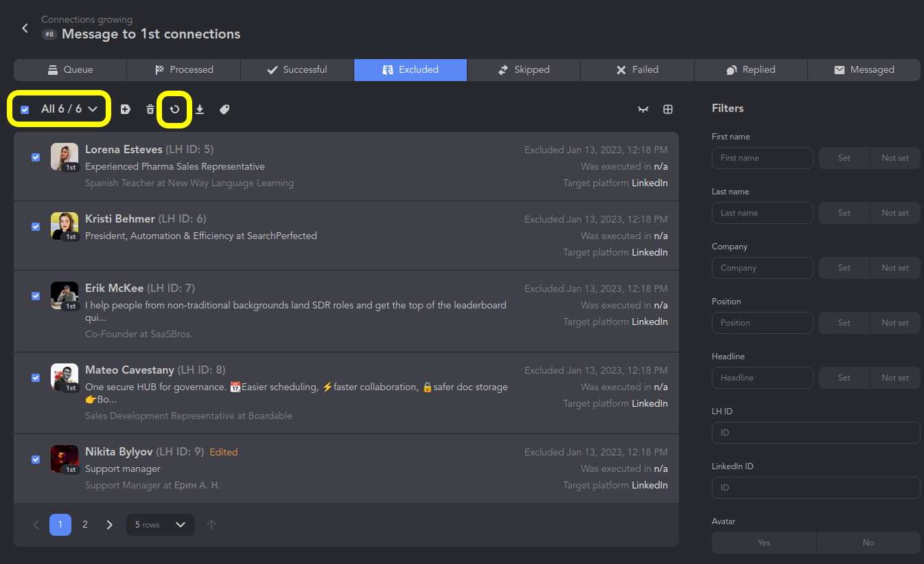Go to next page with right chevron
924x564 pixels.
point(110,525)
